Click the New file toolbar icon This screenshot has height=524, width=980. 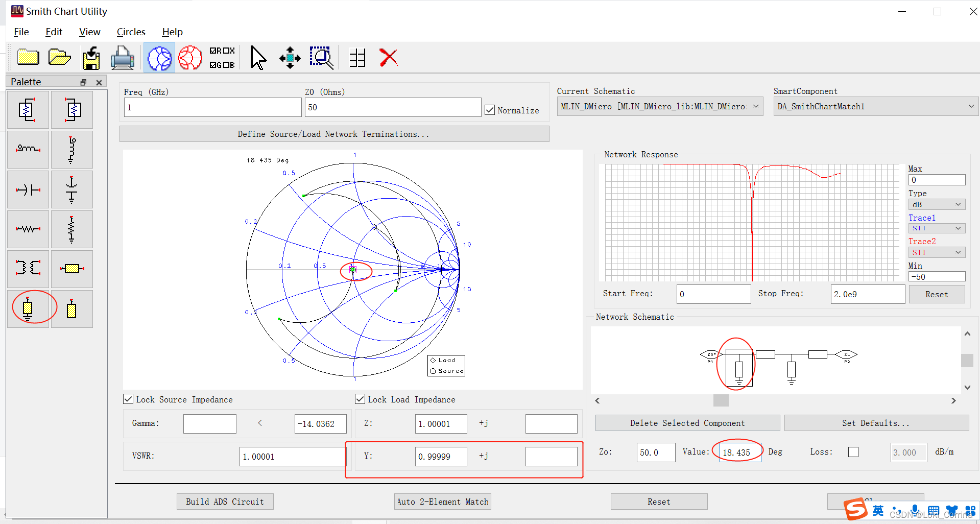point(28,57)
